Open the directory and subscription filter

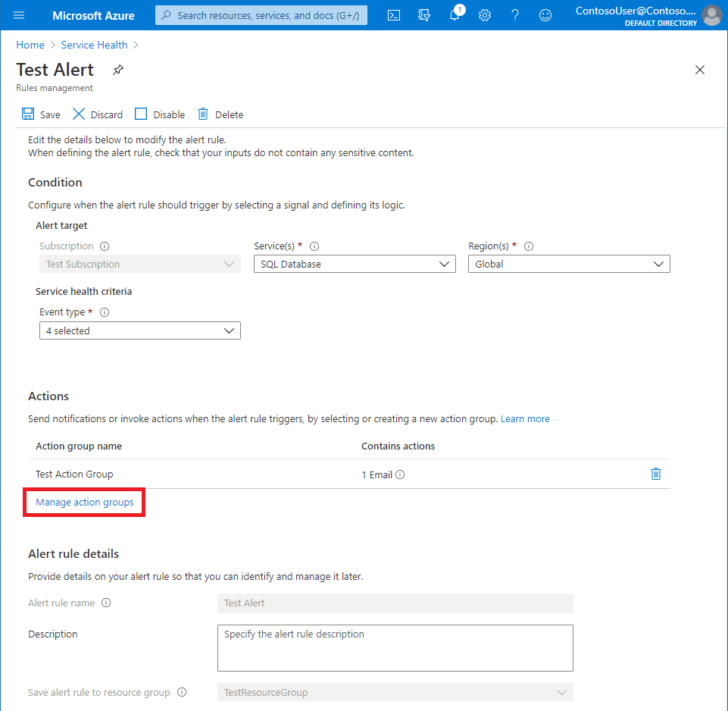(x=424, y=14)
